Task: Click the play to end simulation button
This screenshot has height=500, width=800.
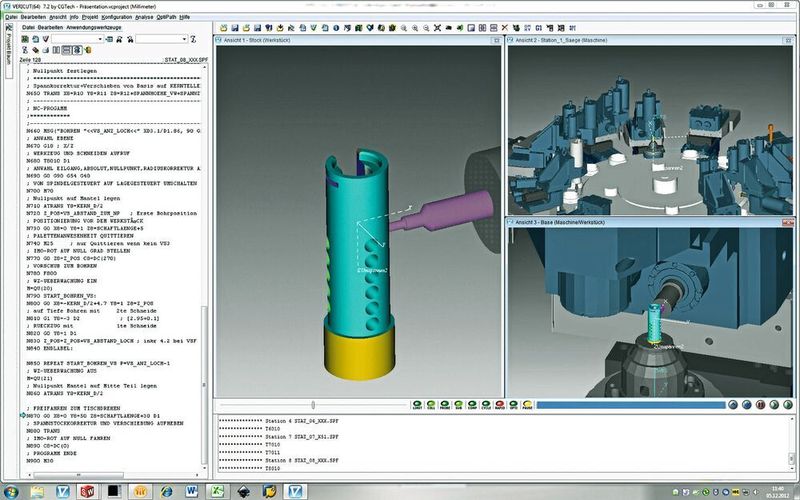Action: click(x=788, y=405)
